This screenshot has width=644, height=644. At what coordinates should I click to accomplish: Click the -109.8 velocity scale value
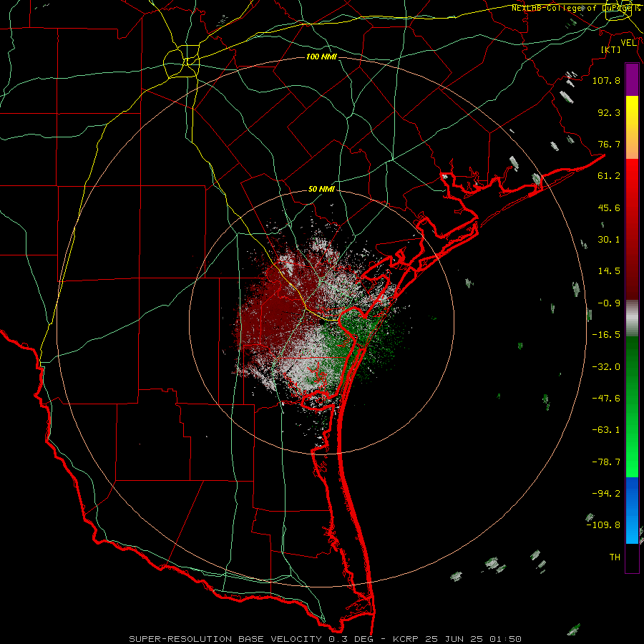pyautogui.click(x=603, y=525)
